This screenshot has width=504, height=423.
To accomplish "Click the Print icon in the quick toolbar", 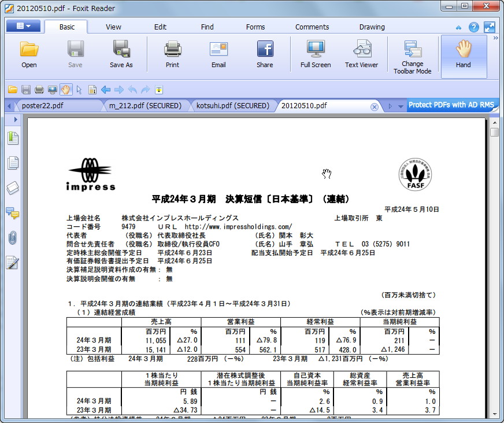I will 39,90.
